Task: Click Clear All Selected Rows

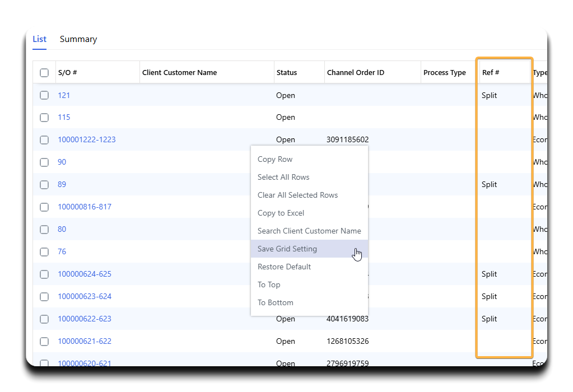Action: click(x=297, y=195)
